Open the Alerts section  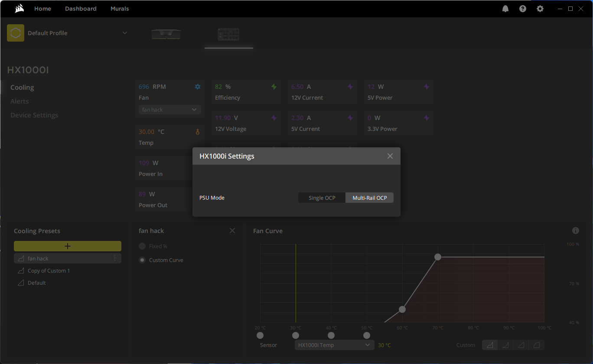20,101
